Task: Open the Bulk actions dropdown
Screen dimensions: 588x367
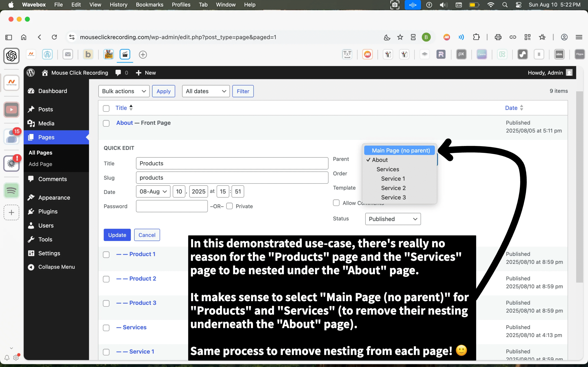Action: tap(124, 91)
